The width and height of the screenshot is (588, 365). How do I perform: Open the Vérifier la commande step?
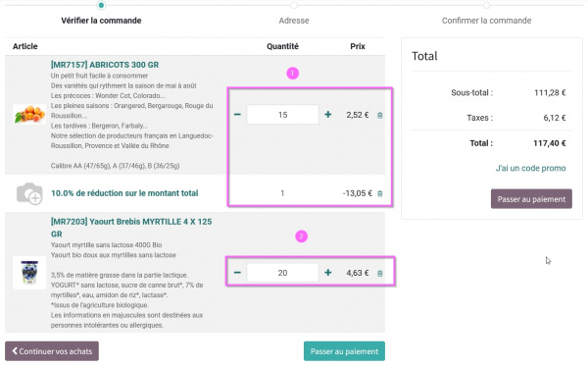coord(101,21)
